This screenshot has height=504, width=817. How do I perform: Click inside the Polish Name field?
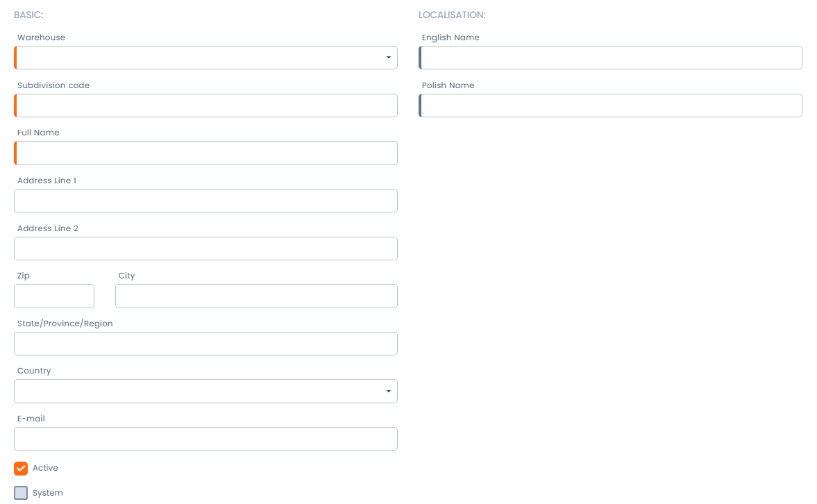click(x=611, y=106)
